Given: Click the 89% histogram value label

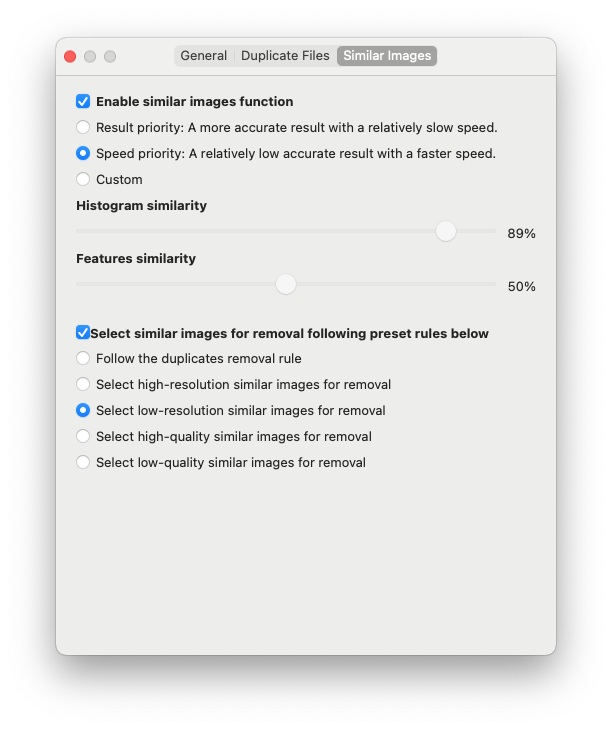Looking at the screenshot, I should [x=521, y=233].
